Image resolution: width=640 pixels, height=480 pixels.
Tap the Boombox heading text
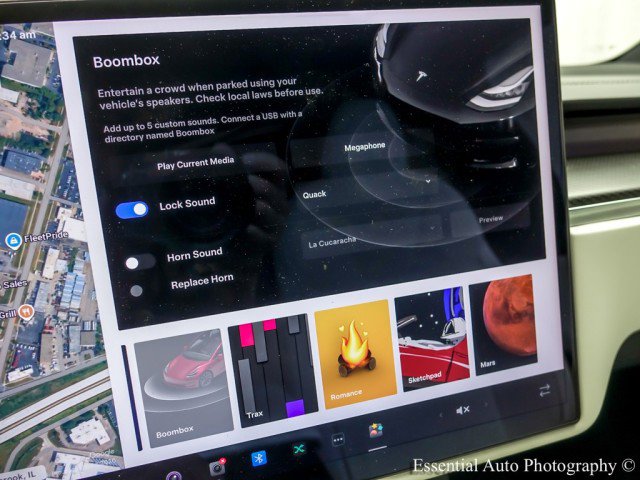[126, 61]
